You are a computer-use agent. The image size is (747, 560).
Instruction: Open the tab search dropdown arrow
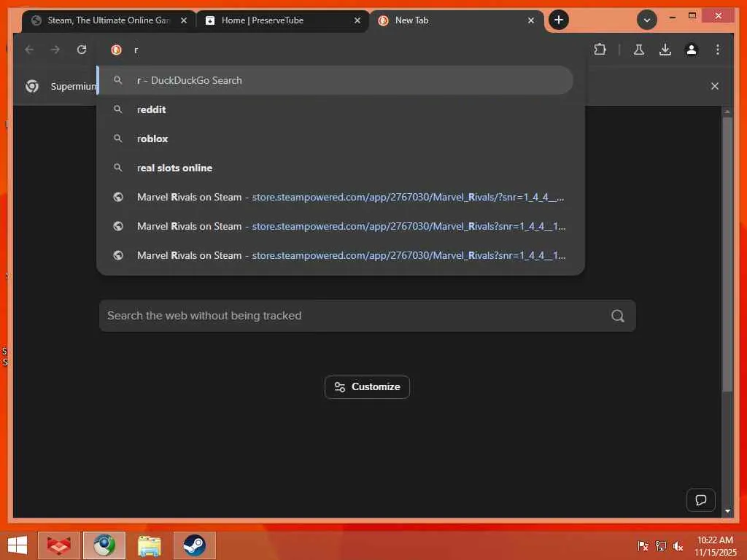[x=646, y=20]
